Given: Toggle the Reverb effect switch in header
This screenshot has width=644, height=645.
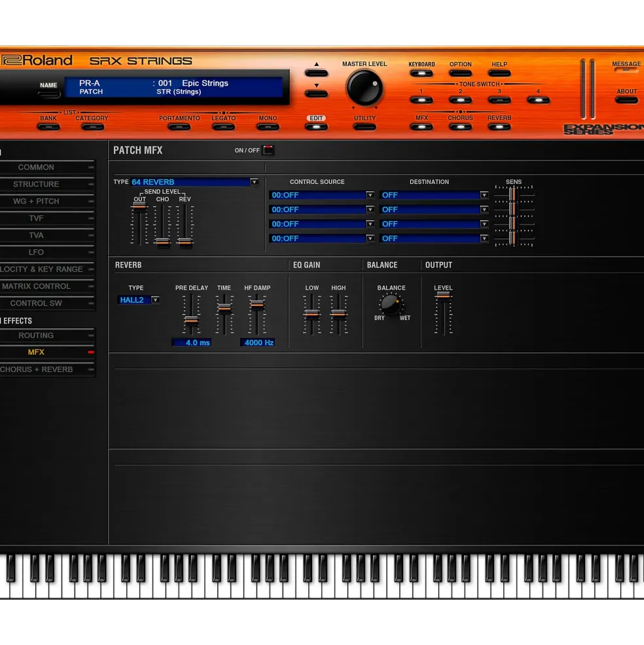Looking at the screenshot, I should (499, 127).
